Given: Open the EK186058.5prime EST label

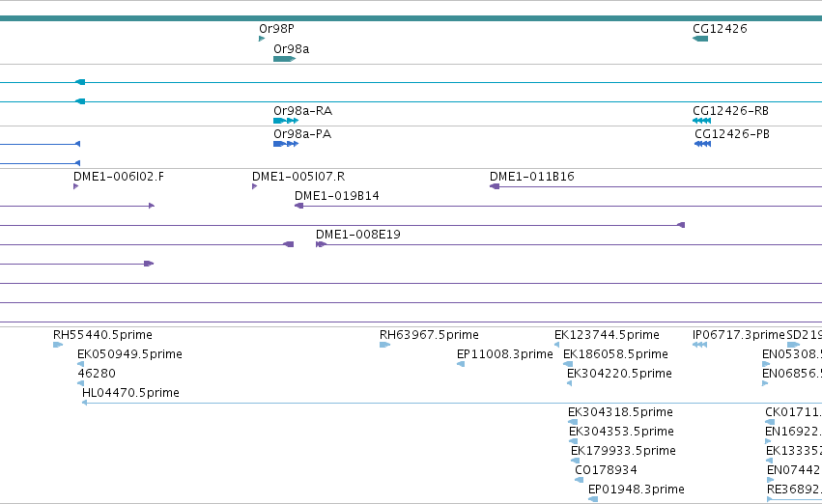Looking at the screenshot, I should [615, 354].
